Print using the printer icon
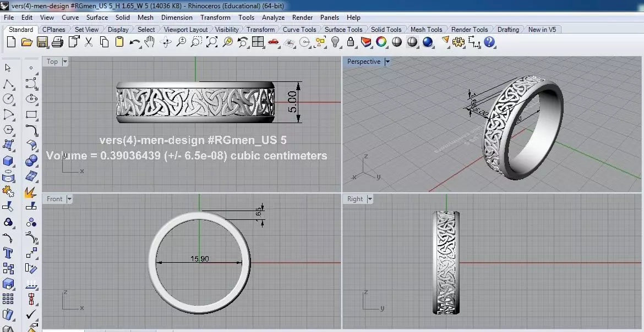The width and height of the screenshot is (644, 332). pyautogui.click(x=57, y=42)
